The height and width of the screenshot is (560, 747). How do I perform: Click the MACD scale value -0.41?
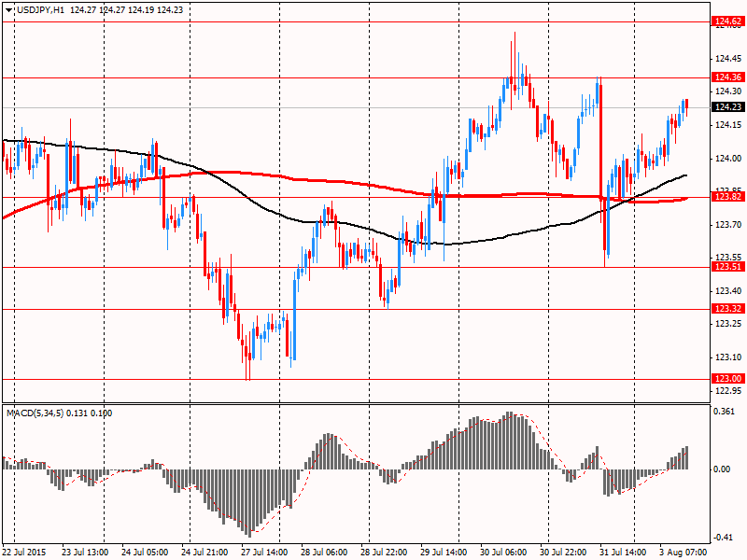point(723,538)
